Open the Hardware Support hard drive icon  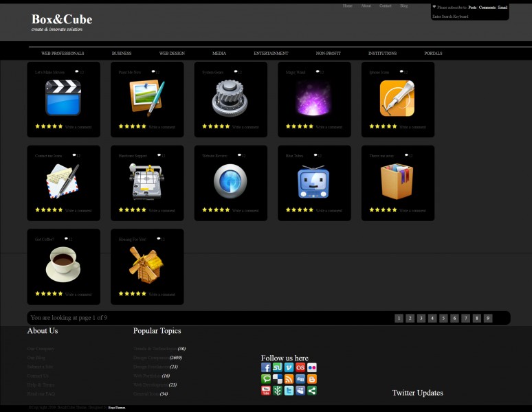[146, 181]
